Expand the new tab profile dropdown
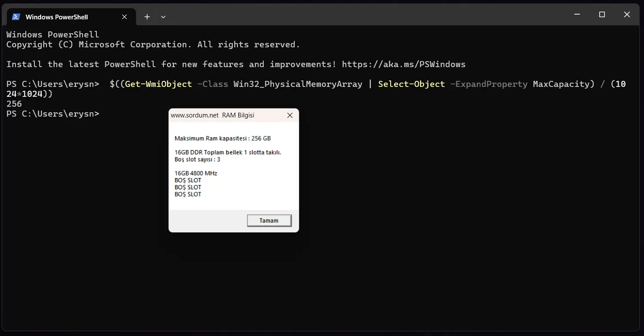This screenshot has height=336, width=644. (x=163, y=17)
